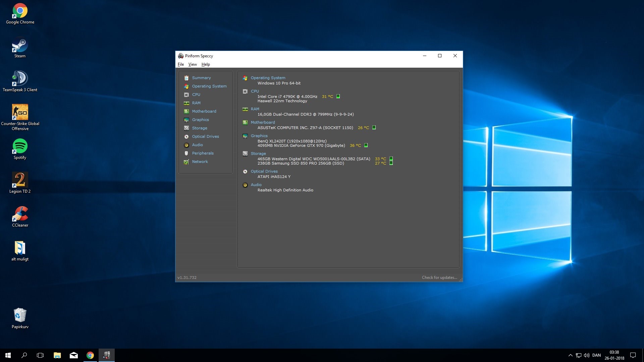This screenshot has height=362, width=644.
Task: Click the Audio heading link in summary pane
Action: 256,185
